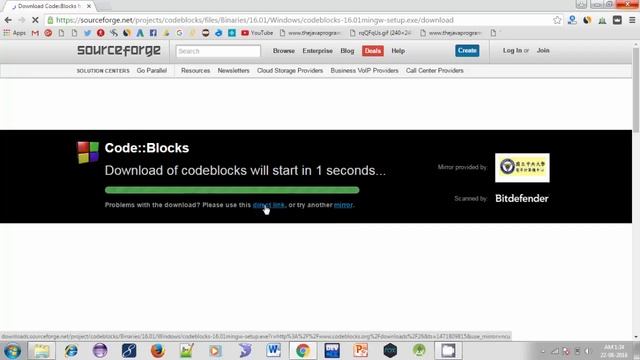Open Go Parallel solution center
Viewport: 640px width, 360px height.
(x=152, y=71)
